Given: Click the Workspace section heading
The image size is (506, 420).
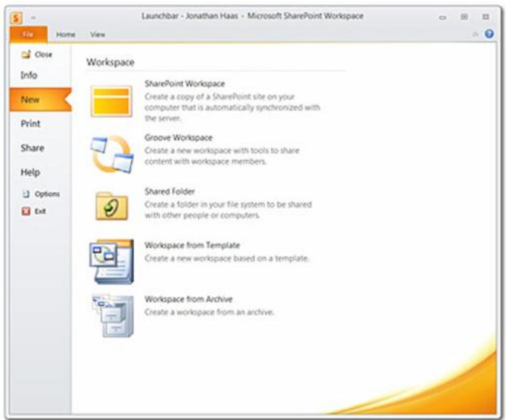Looking at the screenshot, I should (x=111, y=62).
